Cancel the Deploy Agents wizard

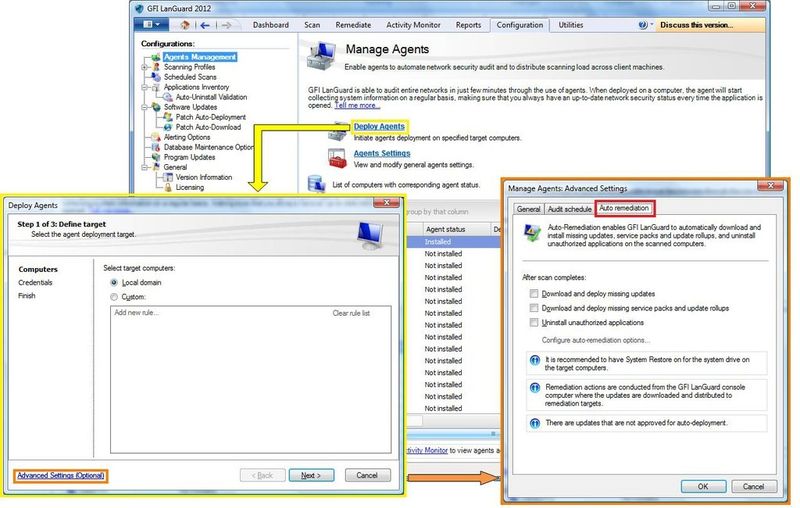pos(367,475)
